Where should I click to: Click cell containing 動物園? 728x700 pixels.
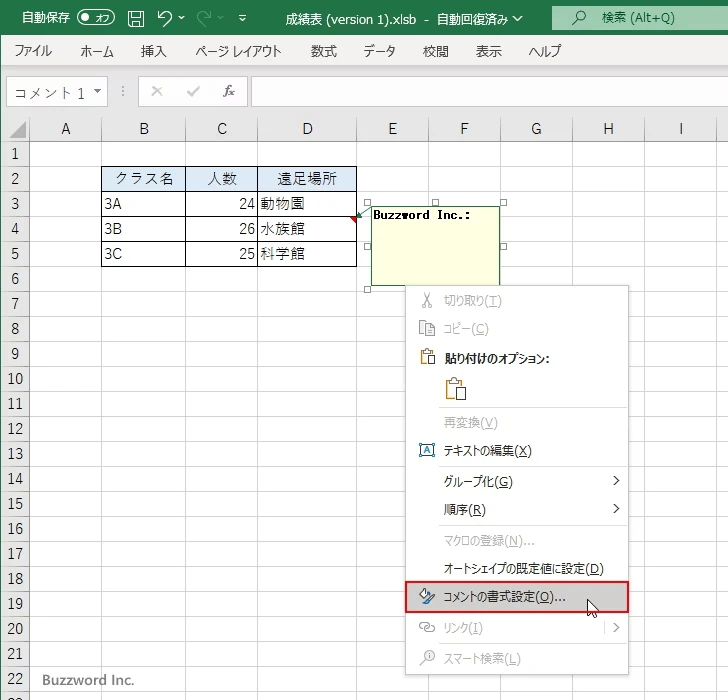pyautogui.click(x=307, y=204)
